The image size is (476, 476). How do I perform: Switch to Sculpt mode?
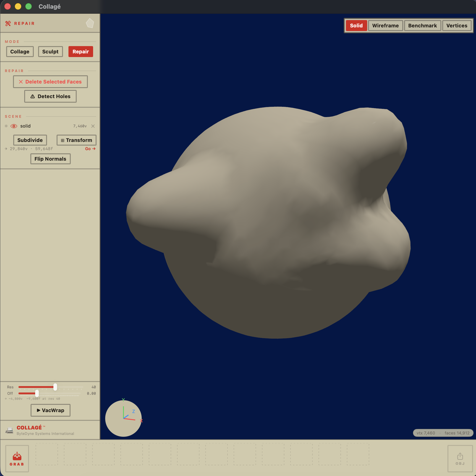[50, 52]
